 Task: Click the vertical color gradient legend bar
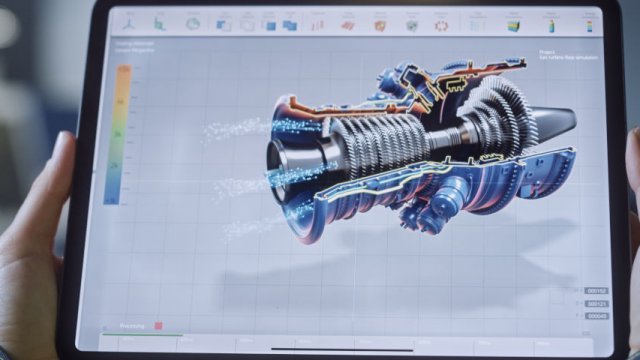pyautogui.click(x=118, y=135)
